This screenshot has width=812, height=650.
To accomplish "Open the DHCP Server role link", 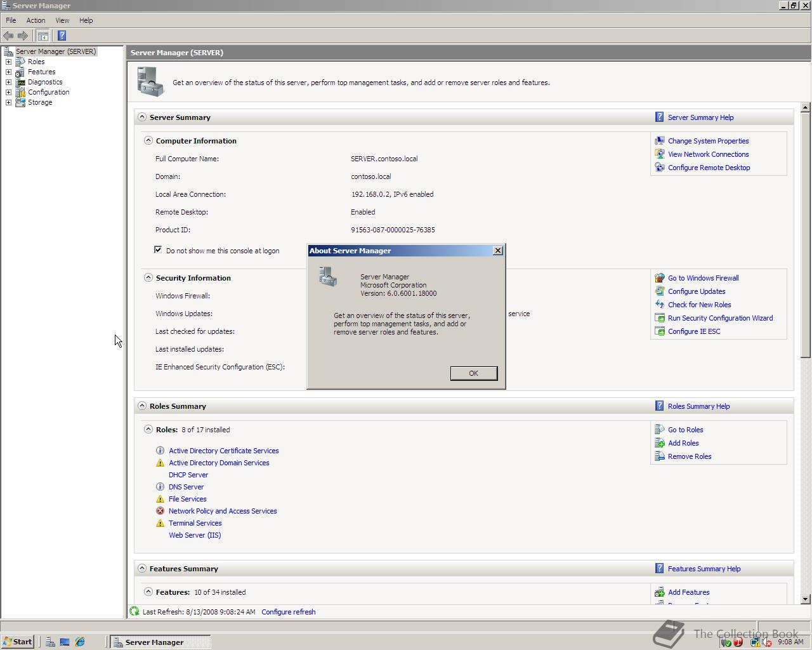I will pos(188,475).
